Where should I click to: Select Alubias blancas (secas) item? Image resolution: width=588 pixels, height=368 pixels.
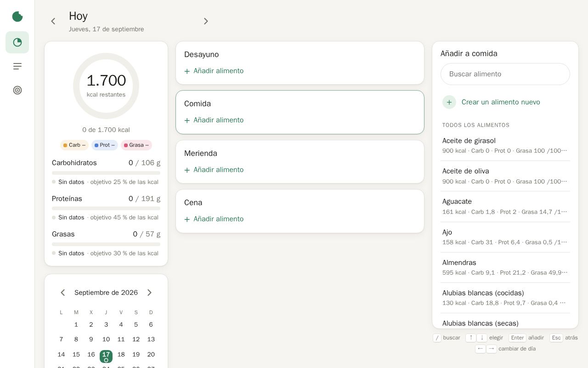[x=505, y=322]
